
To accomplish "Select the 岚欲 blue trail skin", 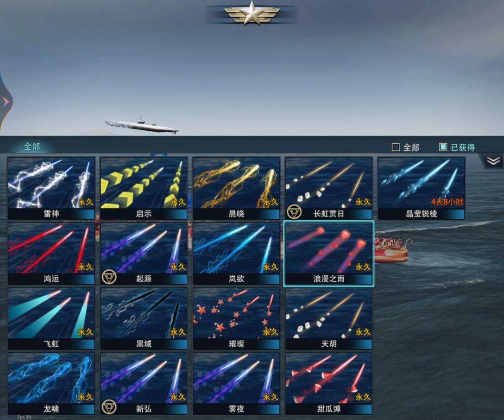I will pos(236,254).
